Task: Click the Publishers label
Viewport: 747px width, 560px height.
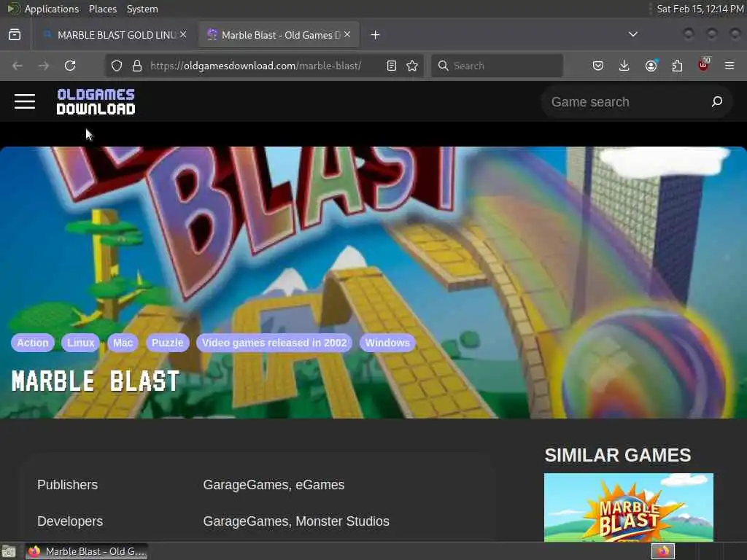Action: point(68,485)
